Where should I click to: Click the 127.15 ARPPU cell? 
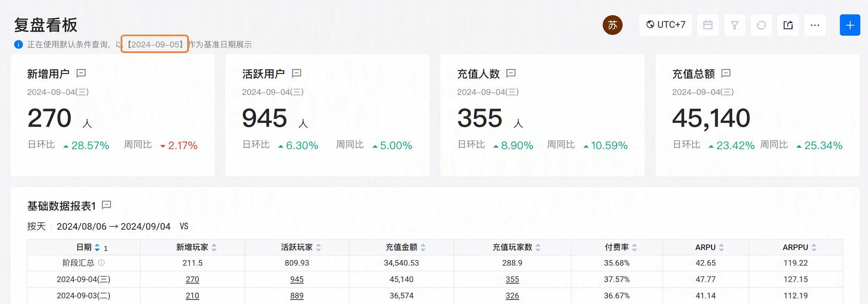tap(796, 279)
